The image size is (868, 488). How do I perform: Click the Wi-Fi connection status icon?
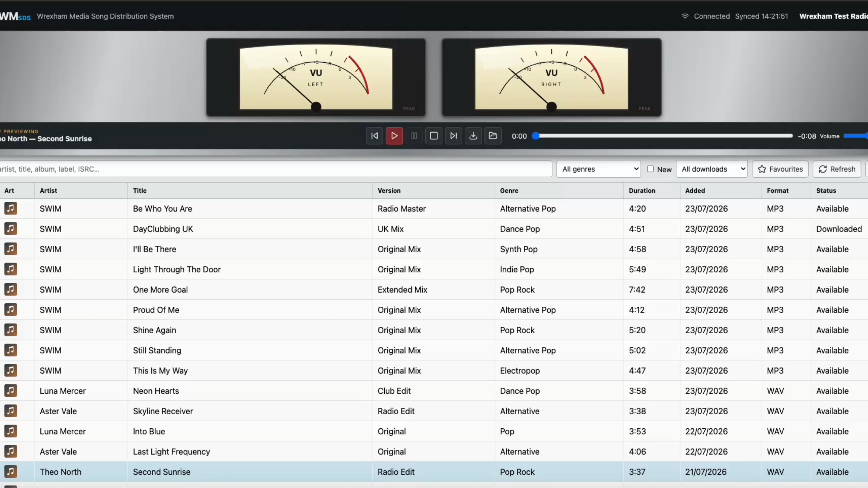(685, 16)
